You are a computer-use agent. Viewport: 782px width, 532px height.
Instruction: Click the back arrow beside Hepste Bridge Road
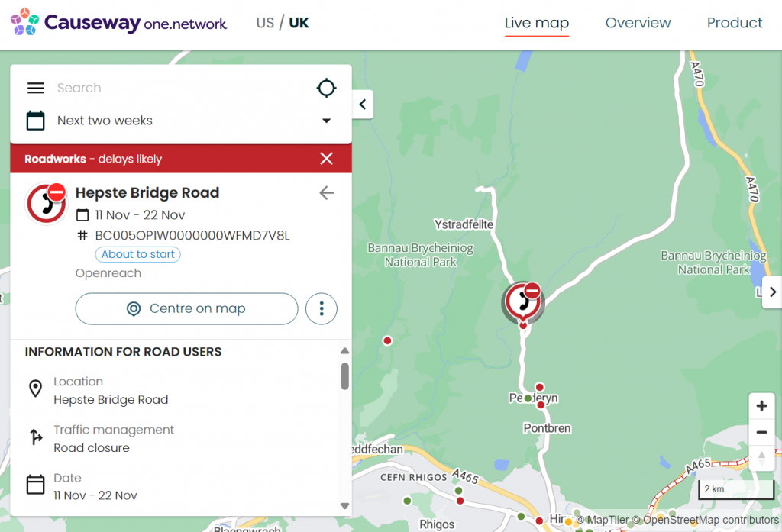coord(326,193)
